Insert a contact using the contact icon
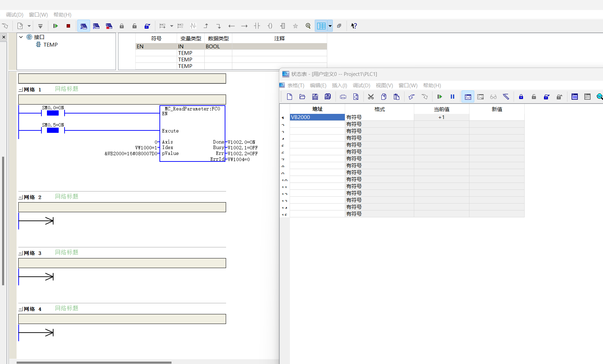 pyautogui.click(x=257, y=26)
